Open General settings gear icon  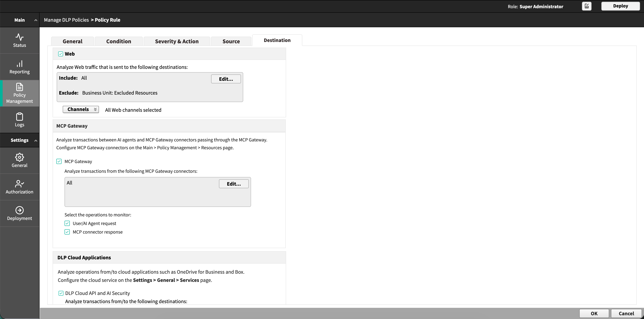(20, 157)
